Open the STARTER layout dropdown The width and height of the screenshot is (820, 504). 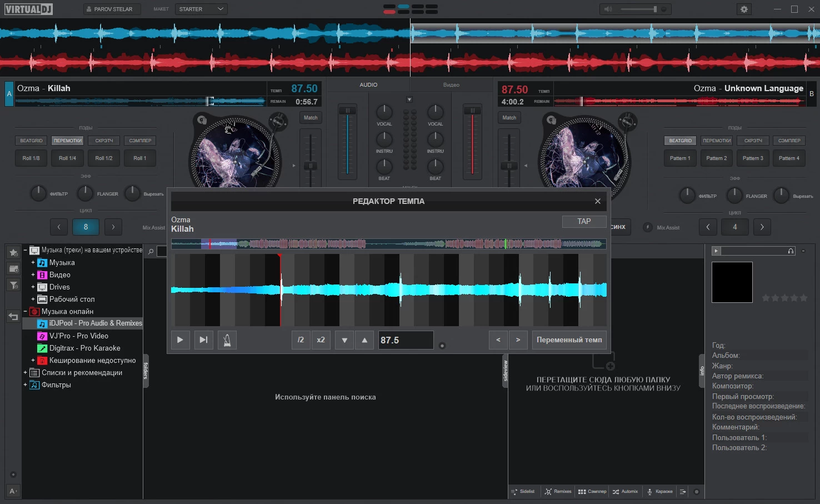[x=201, y=9]
